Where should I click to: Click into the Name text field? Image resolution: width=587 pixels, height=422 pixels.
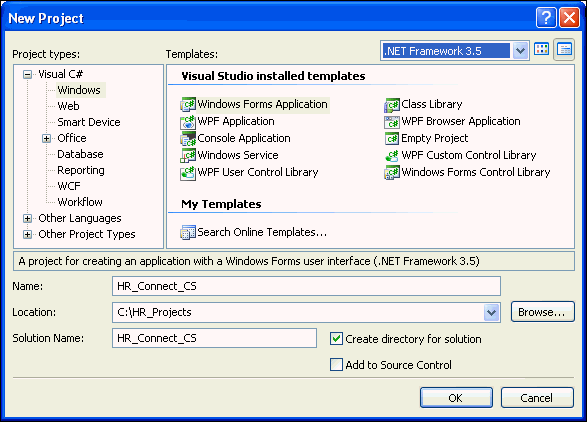click(x=306, y=286)
